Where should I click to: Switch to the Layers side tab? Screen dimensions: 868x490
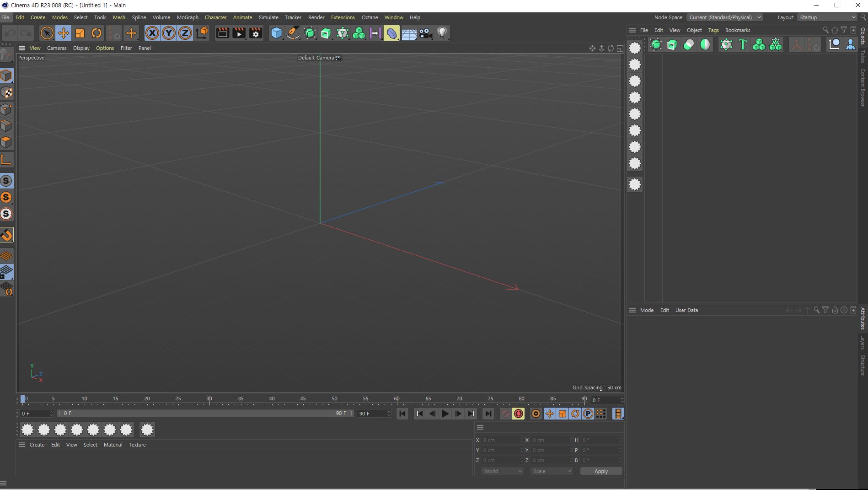pyautogui.click(x=863, y=342)
